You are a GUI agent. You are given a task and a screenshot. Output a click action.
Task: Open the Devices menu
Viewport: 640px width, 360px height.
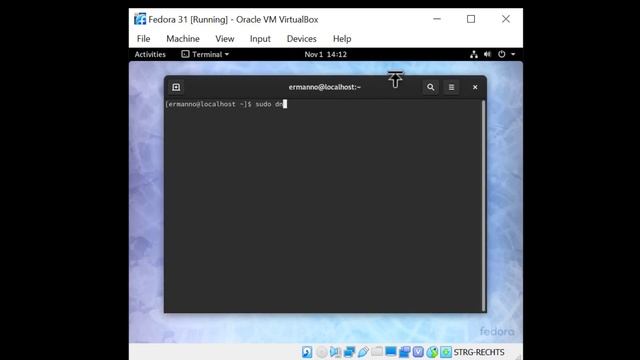coord(302,39)
